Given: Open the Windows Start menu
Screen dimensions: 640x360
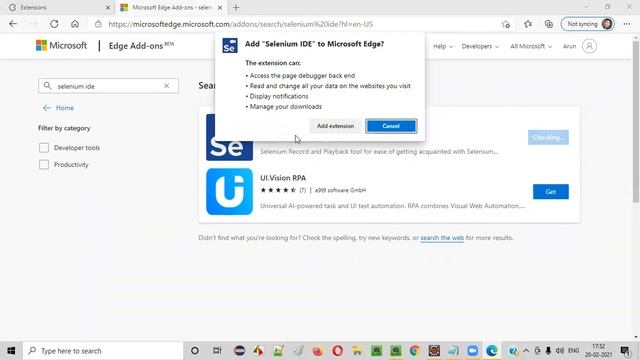Looking at the screenshot, I should pyautogui.click(x=11, y=351).
